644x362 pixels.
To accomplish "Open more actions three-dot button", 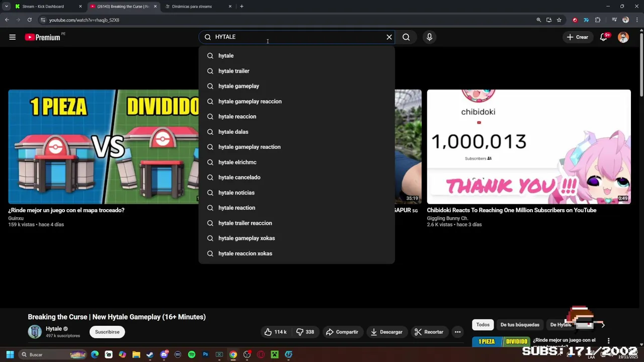I will (457, 332).
